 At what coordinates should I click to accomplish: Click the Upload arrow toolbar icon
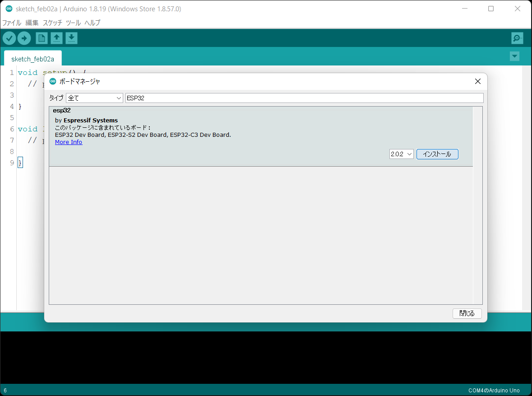tap(24, 38)
